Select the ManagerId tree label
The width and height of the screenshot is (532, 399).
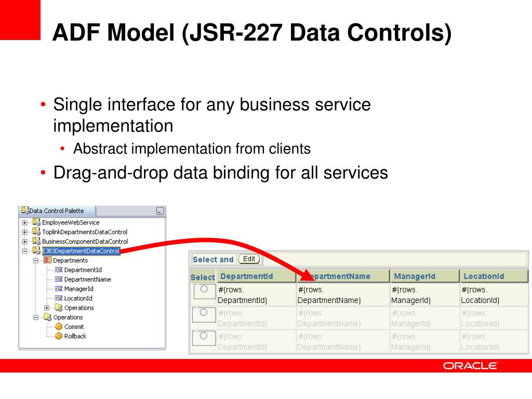(79, 289)
